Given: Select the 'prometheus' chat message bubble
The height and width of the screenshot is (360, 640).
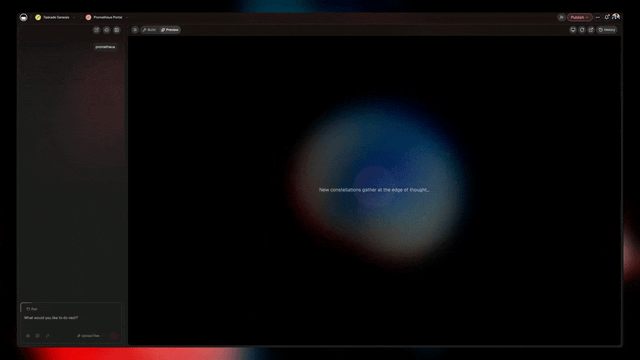Looking at the screenshot, I should pyautogui.click(x=105, y=47).
